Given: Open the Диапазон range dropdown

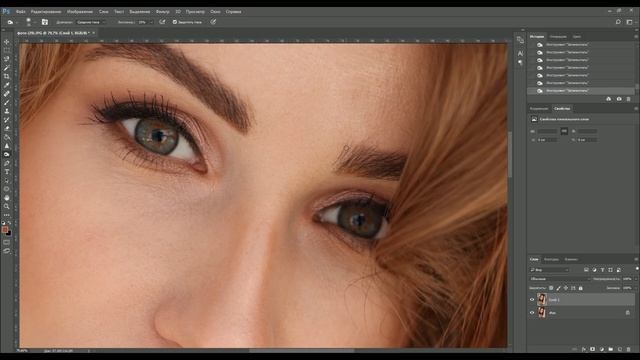Looking at the screenshot, I should pos(91,22).
